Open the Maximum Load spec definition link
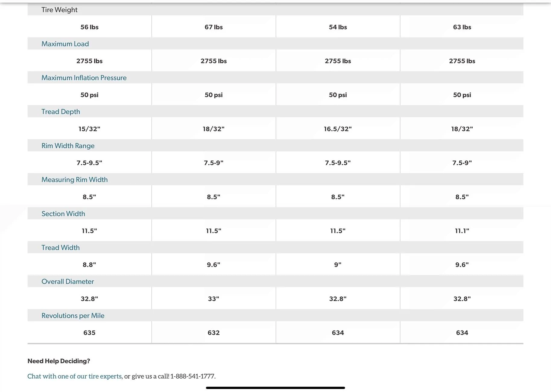 pyautogui.click(x=65, y=44)
